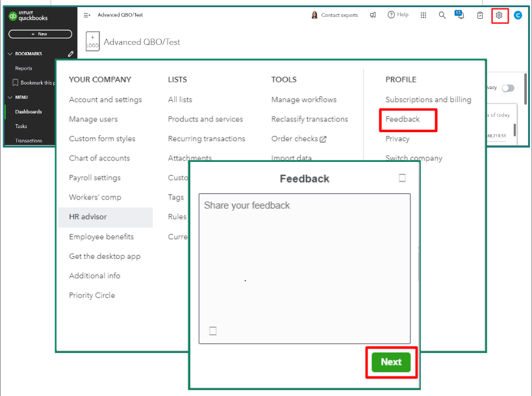532x396 pixels.
Task: Collapse the BOOKMARKS section
Action: pyautogui.click(x=10, y=54)
